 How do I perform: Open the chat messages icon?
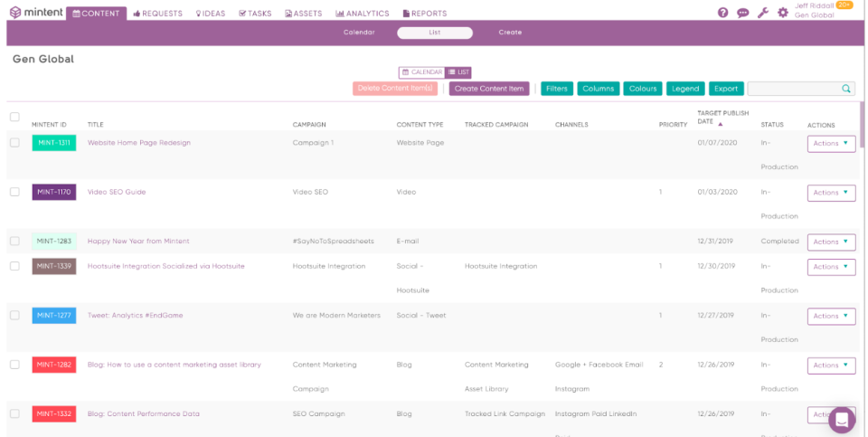[x=743, y=13]
